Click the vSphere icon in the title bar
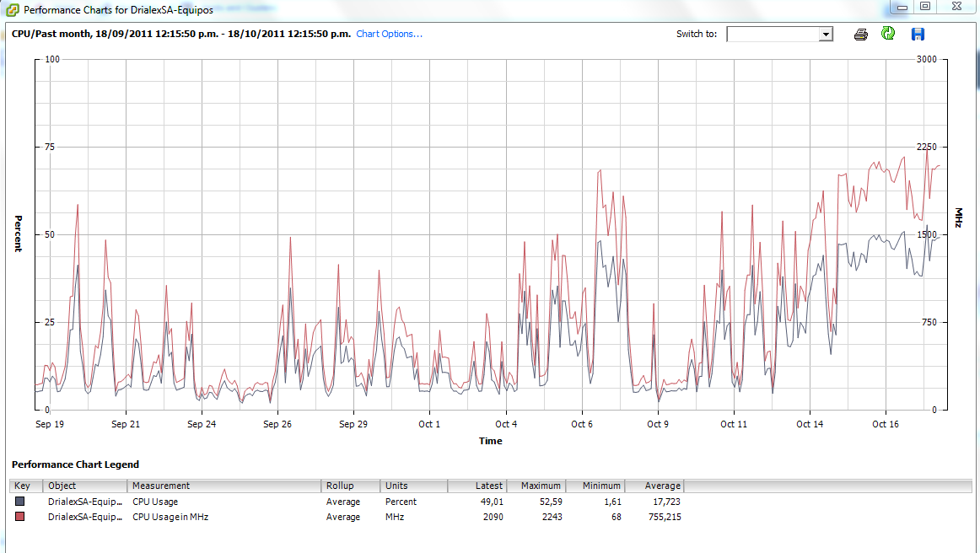Screen dimensions: 980x553 pos(10,10)
